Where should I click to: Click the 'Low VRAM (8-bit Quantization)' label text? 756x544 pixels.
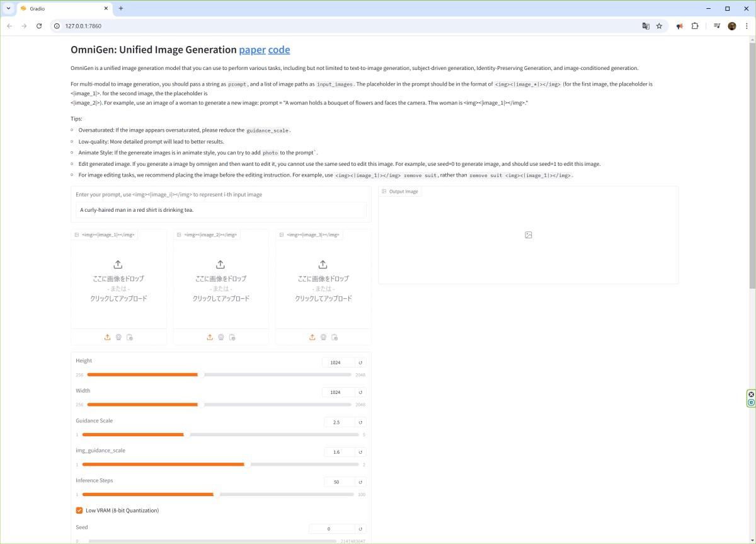click(x=122, y=511)
